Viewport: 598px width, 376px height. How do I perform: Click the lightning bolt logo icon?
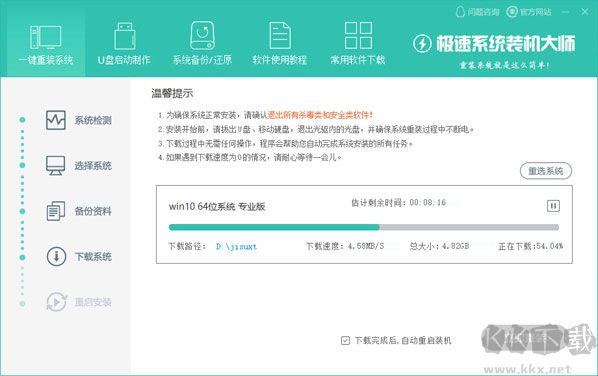(422, 44)
